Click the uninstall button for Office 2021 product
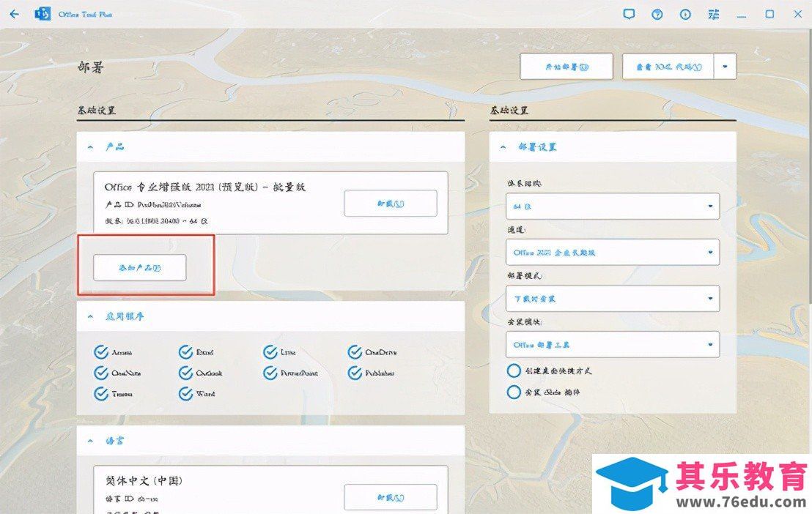The height and width of the screenshot is (514, 812). tap(391, 204)
